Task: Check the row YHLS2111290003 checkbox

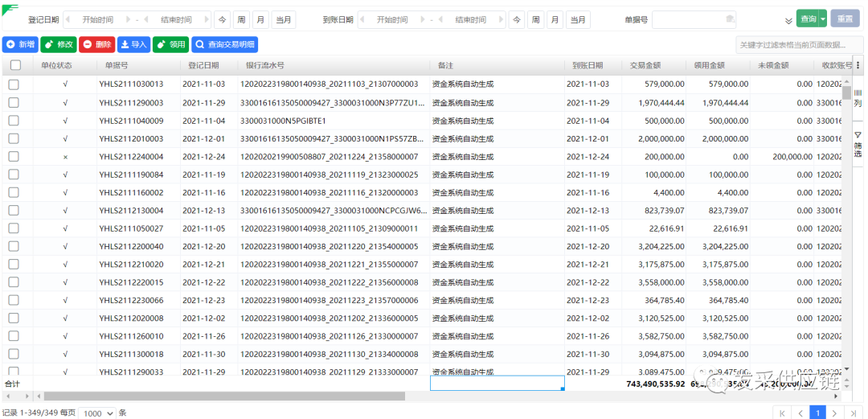Action: point(14,102)
